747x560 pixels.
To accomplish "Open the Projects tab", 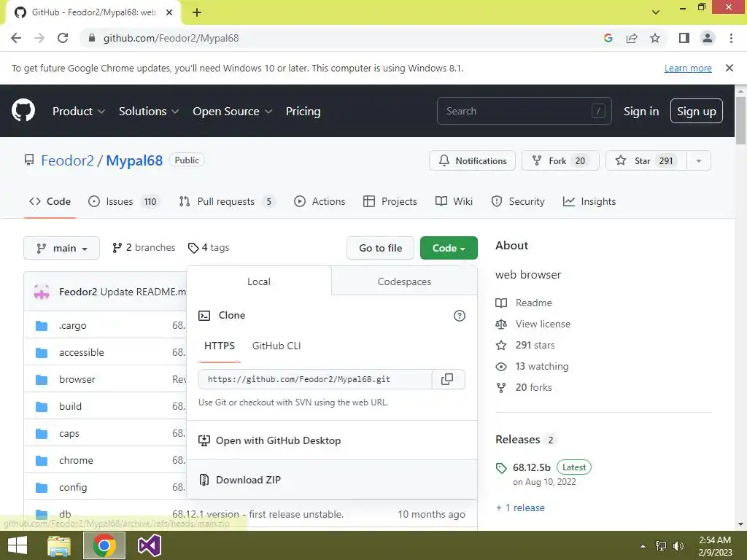I will point(390,201).
